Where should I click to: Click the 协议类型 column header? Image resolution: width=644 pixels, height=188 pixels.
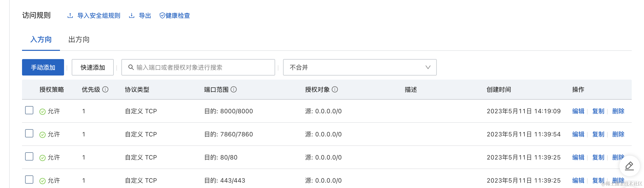137,89
